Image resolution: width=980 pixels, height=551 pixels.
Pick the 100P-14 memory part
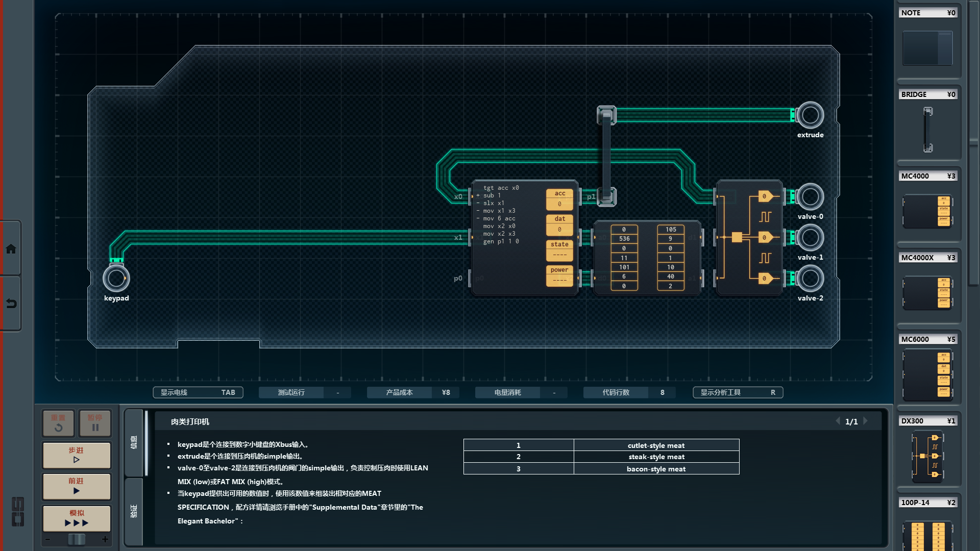(x=927, y=535)
